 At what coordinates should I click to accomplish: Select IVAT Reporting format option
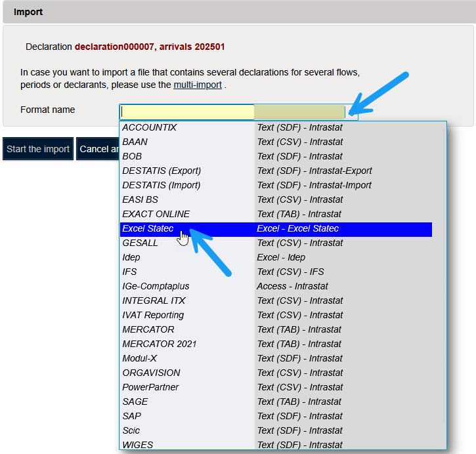153,315
